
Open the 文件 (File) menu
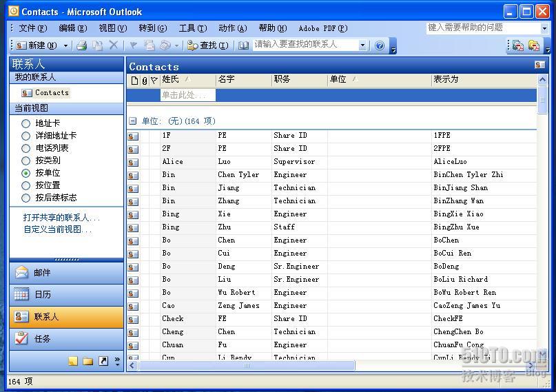(x=32, y=28)
